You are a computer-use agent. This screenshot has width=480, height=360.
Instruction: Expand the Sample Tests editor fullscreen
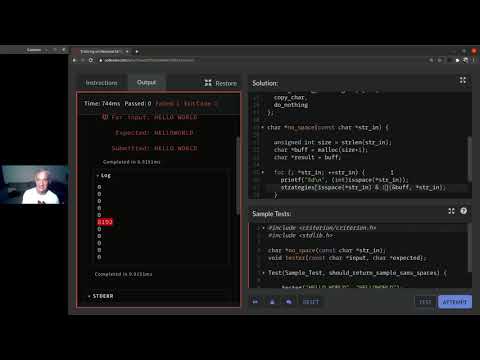point(451,211)
